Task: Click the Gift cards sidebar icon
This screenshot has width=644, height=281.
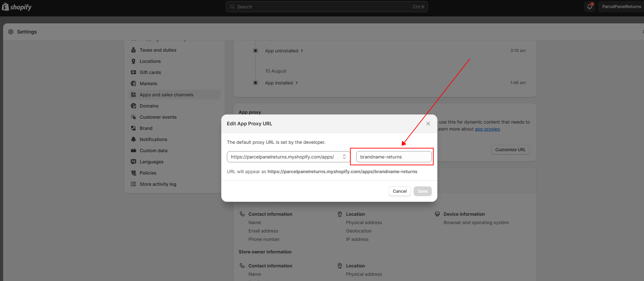Action: click(133, 72)
